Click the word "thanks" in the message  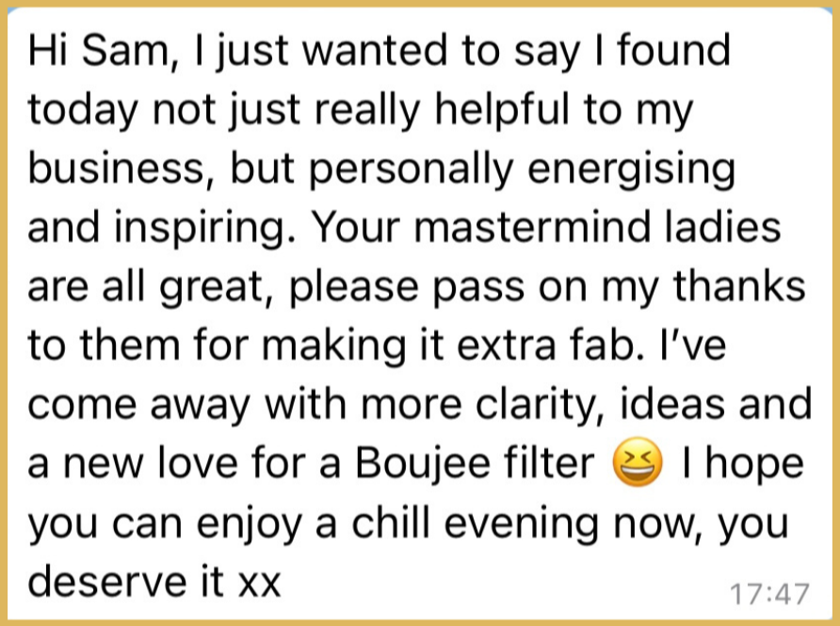[739, 285]
